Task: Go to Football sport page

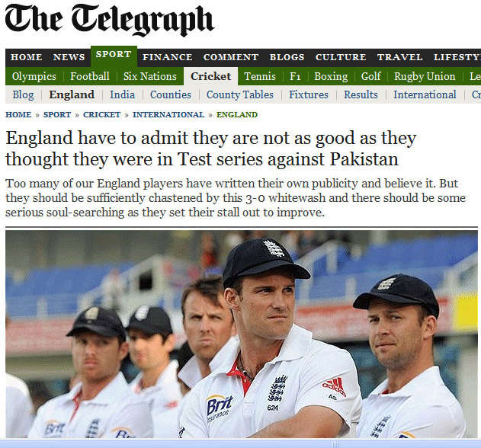Action: pyautogui.click(x=90, y=76)
